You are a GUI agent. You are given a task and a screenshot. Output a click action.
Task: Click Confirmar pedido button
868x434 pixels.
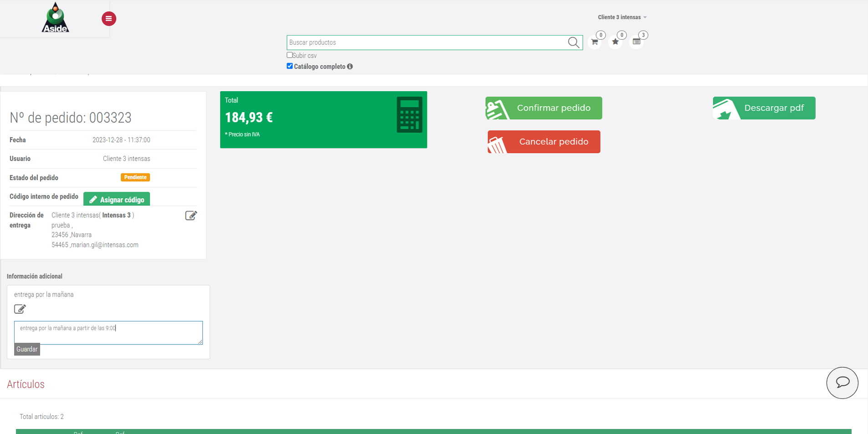tap(544, 108)
